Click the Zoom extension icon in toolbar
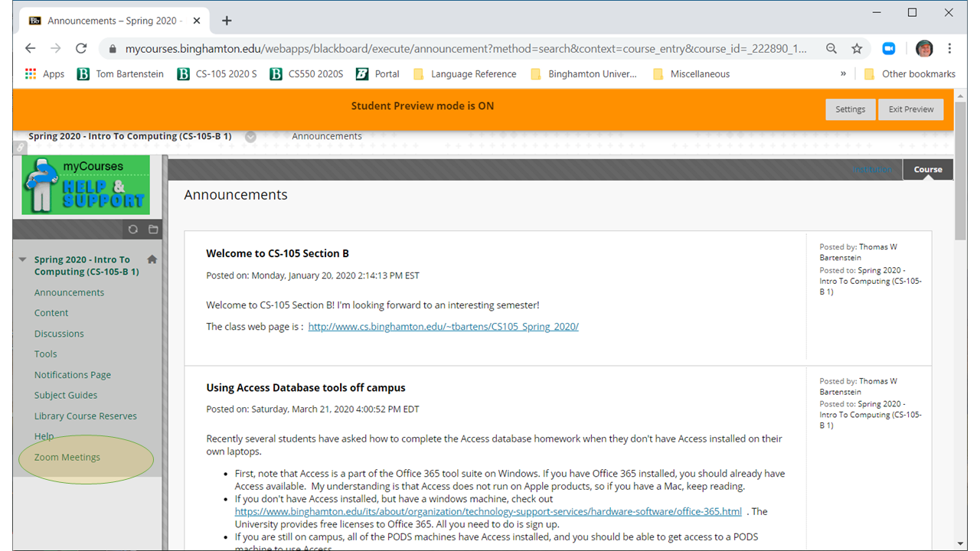The image size is (980, 551). [x=889, y=48]
